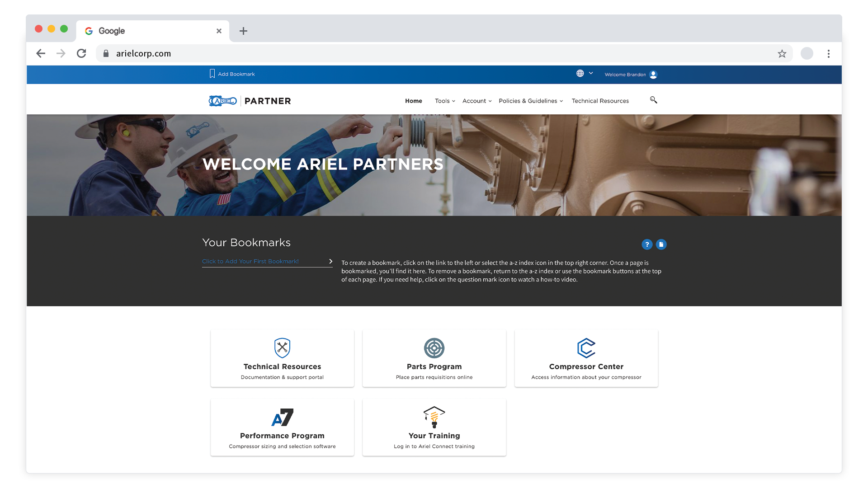Expand Policies & Guidelines dropdown

point(531,101)
